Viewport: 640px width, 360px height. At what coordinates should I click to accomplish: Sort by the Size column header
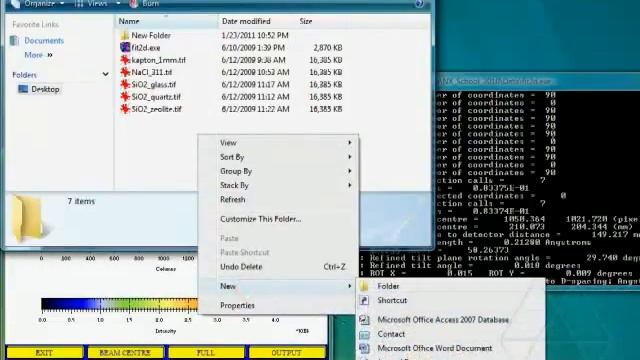coord(321,21)
